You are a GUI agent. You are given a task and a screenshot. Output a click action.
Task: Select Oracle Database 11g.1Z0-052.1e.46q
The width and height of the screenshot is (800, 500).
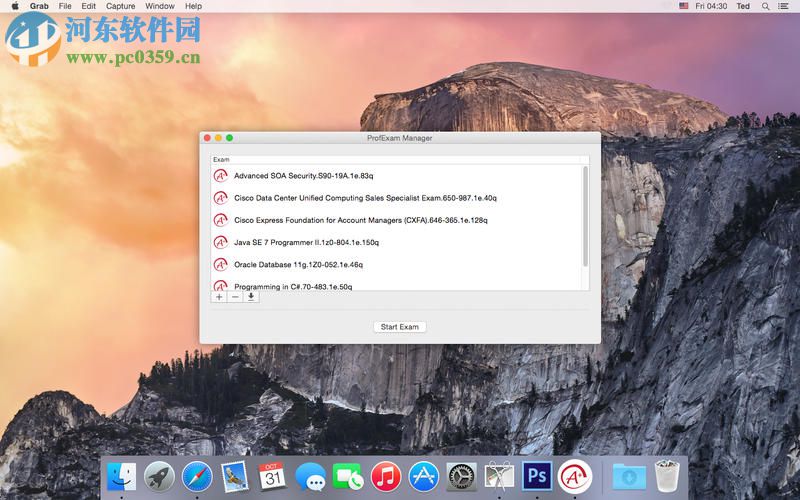[x=396, y=264]
